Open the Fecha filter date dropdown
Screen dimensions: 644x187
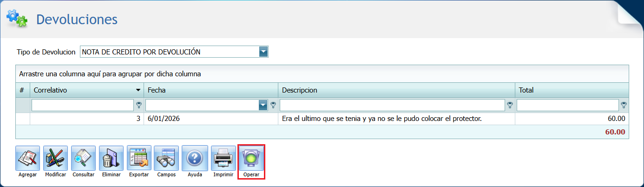click(263, 105)
